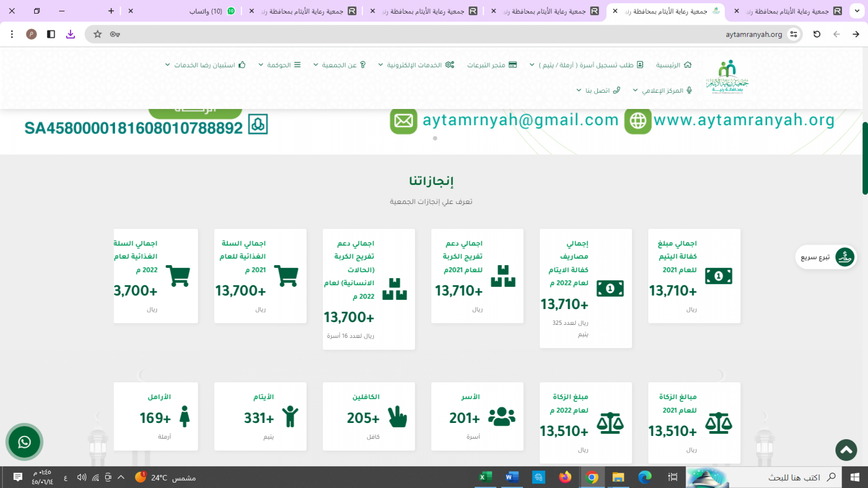Click the www.aytamranyah.org website link
Image resolution: width=868 pixels, height=488 pixels.
tap(744, 120)
